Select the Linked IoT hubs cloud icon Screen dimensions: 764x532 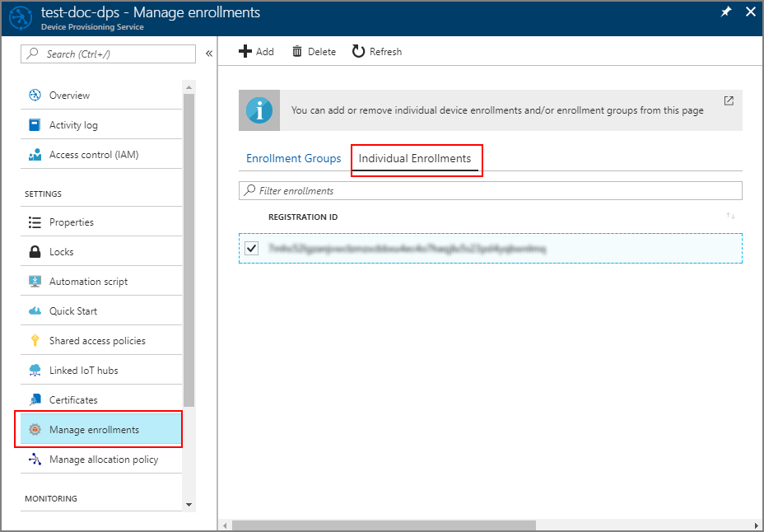click(x=35, y=371)
